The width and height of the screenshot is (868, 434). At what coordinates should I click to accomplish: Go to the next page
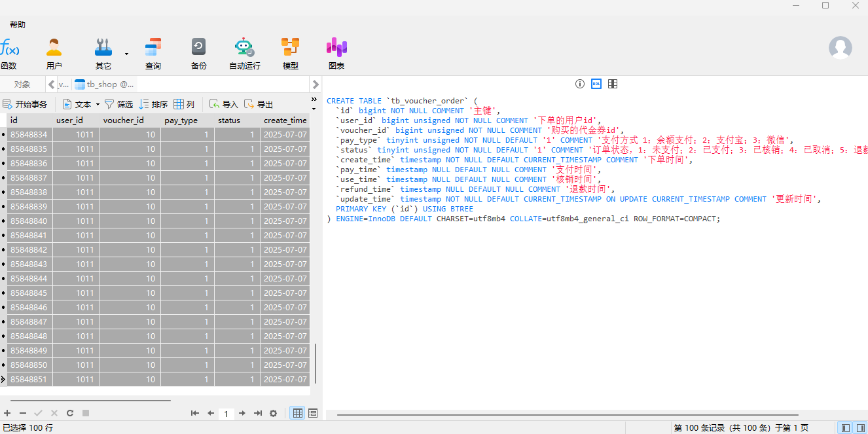click(242, 413)
